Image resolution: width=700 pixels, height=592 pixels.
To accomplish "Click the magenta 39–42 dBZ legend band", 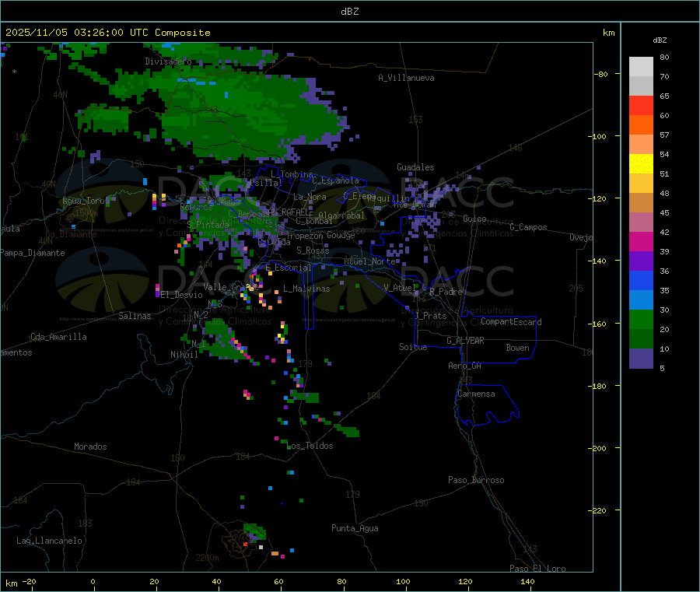I will [x=641, y=241].
